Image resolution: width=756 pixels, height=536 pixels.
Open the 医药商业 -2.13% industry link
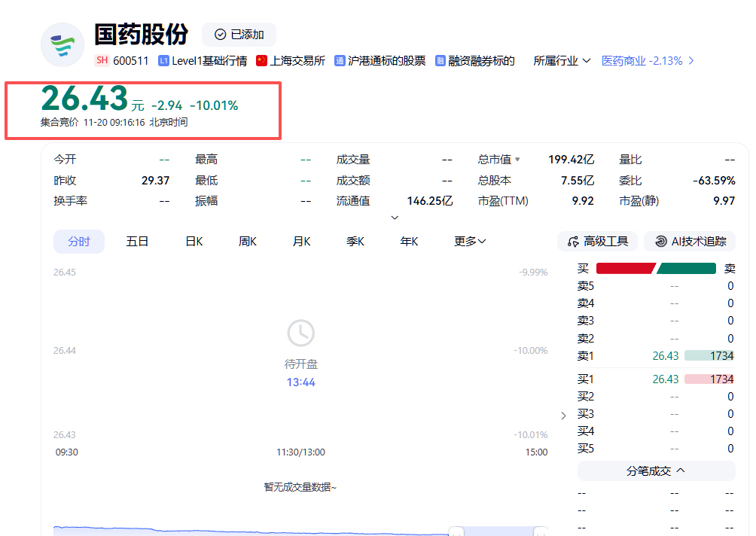point(642,61)
